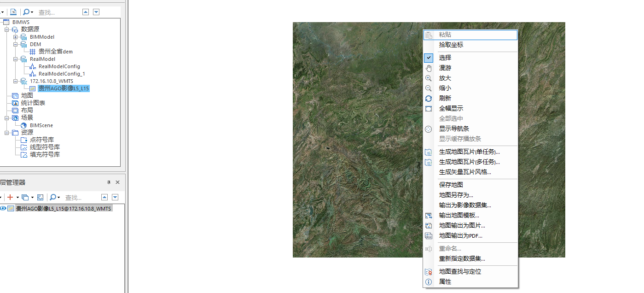
Task: Click the document icon in workspace toolbar
Action: [x=13, y=12]
